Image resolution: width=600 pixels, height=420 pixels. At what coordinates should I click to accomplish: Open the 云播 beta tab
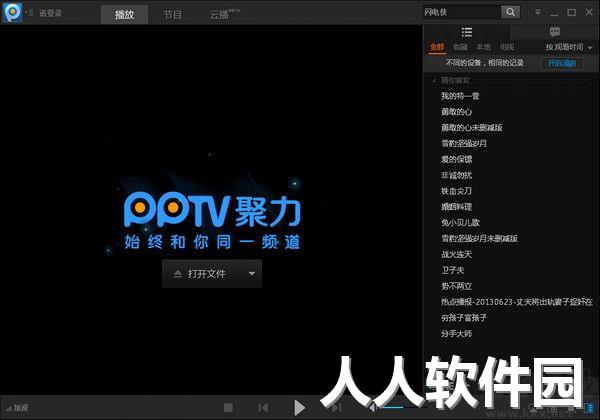pyautogui.click(x=223, y=15)
